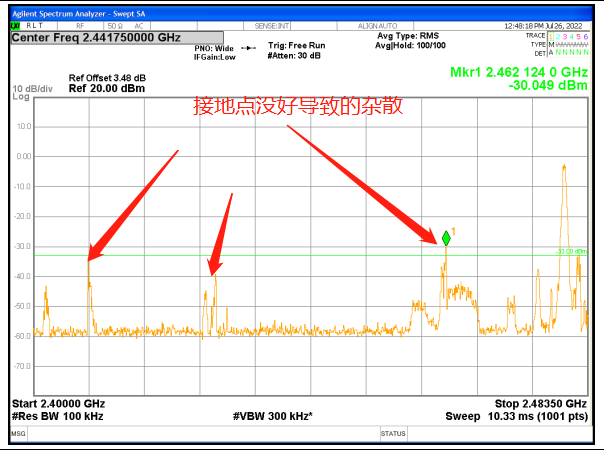Click the STATUS bar cell
The width and height of the screenshot is (604, 452).
click(393, 434)
